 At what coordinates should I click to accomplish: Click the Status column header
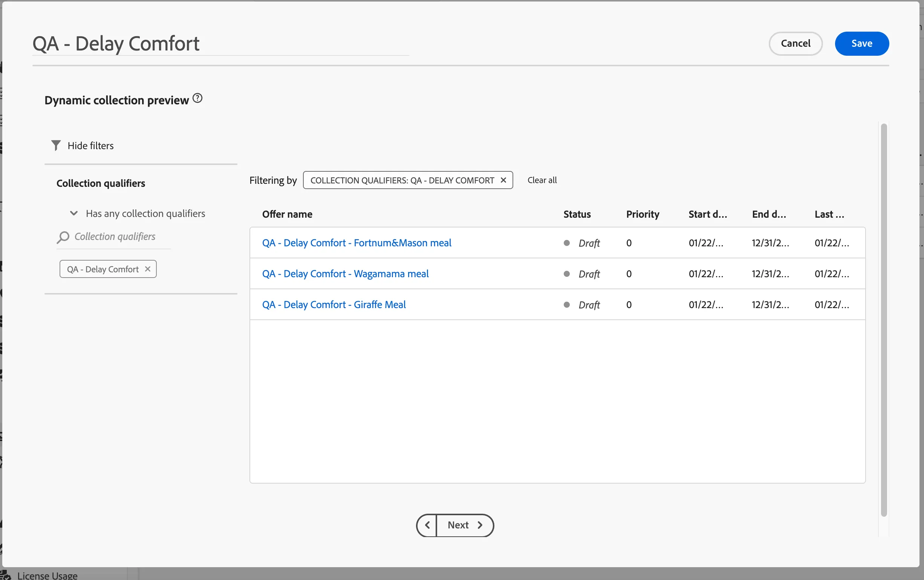click(577, 214)
